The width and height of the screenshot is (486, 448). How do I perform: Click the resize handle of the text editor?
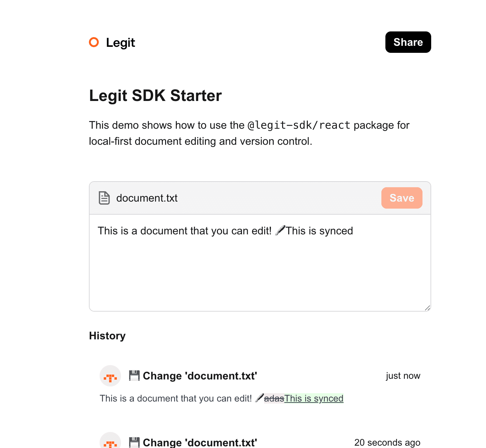coord(427,308)
